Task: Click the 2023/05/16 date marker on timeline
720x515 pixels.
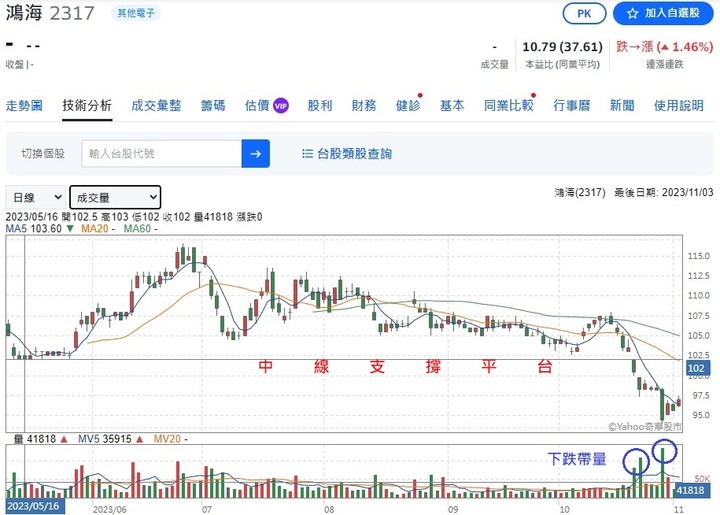Action: [34, 506]
